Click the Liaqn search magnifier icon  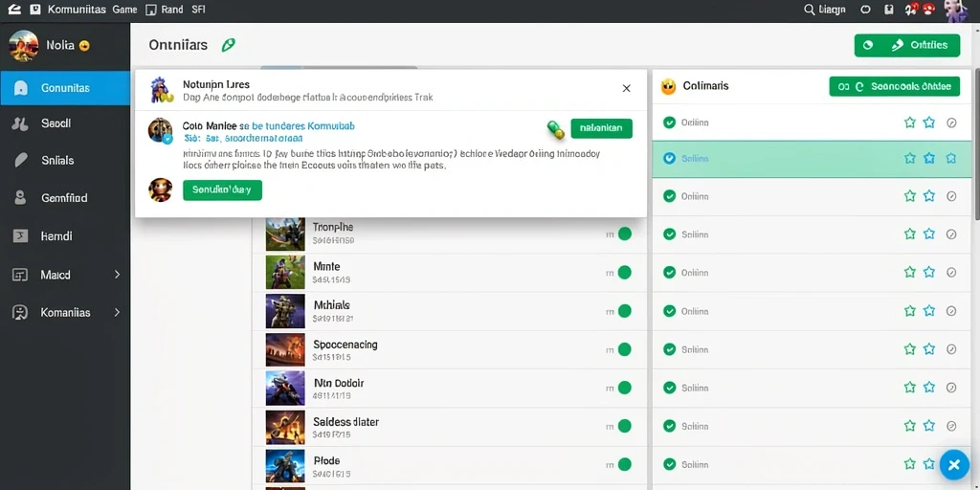(809, 10)
